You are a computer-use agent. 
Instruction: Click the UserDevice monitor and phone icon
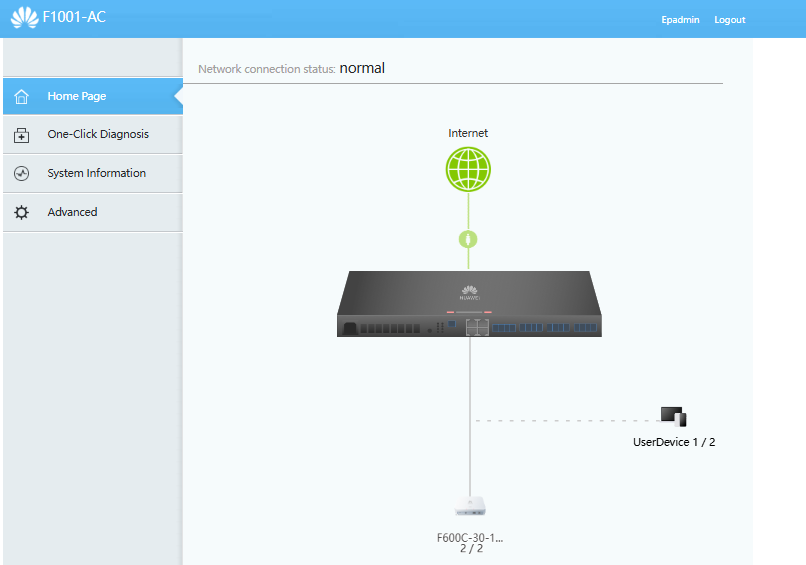tap(673, 416)
